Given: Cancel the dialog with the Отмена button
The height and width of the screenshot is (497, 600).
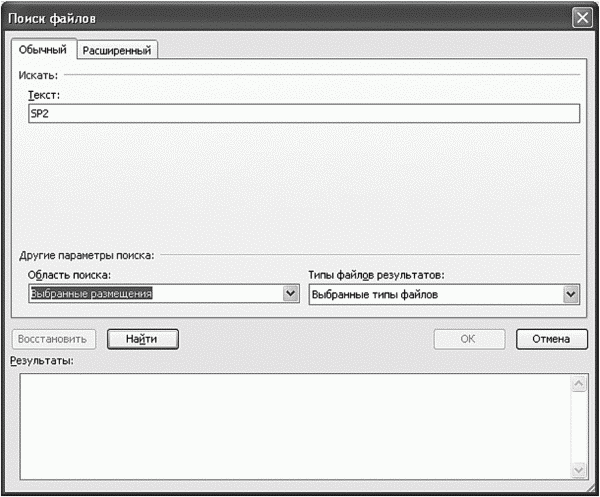Looking at the screenshot, I should tap(551, 339).
